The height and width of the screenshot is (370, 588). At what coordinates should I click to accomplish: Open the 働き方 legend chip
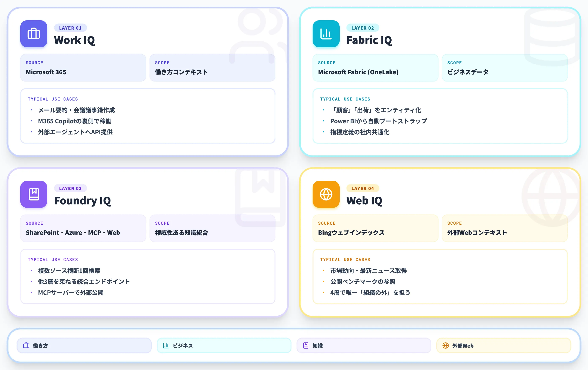click(x=84, y=345)
